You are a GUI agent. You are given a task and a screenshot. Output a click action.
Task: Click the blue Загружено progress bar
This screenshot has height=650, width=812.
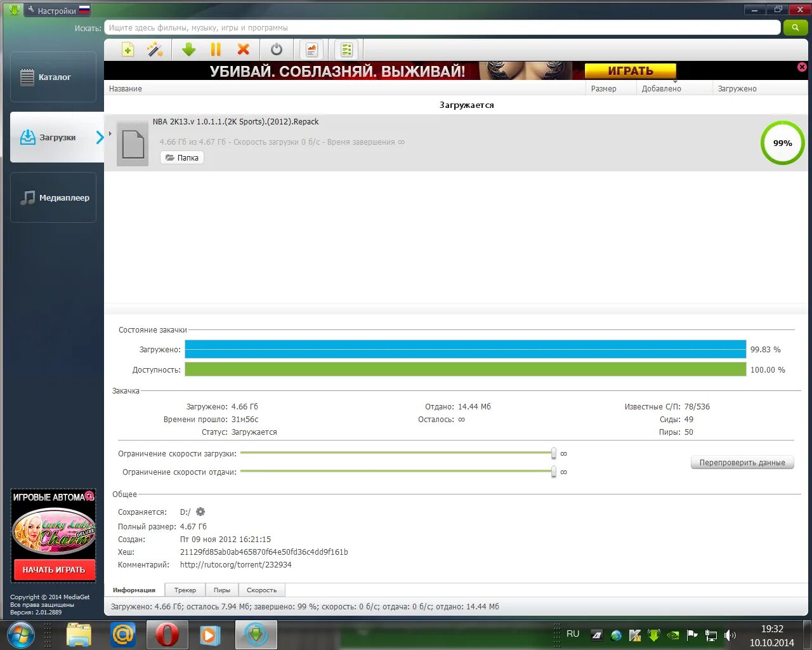[465, 349]
